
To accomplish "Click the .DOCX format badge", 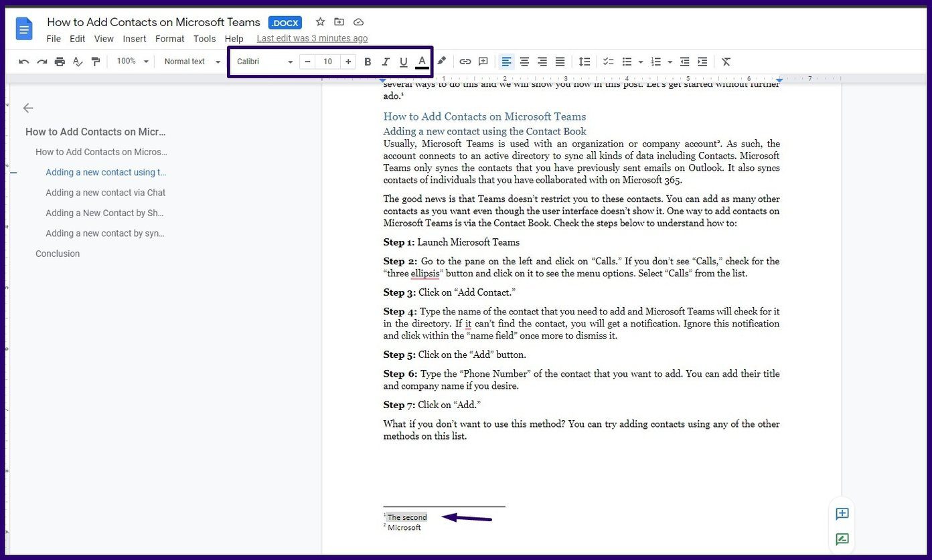I will pos(285,23).
